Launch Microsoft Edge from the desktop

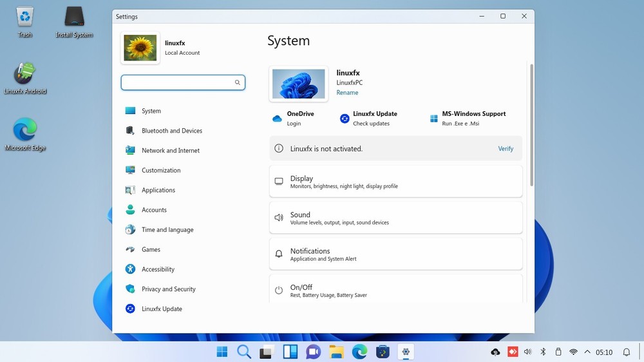(25, 131)
